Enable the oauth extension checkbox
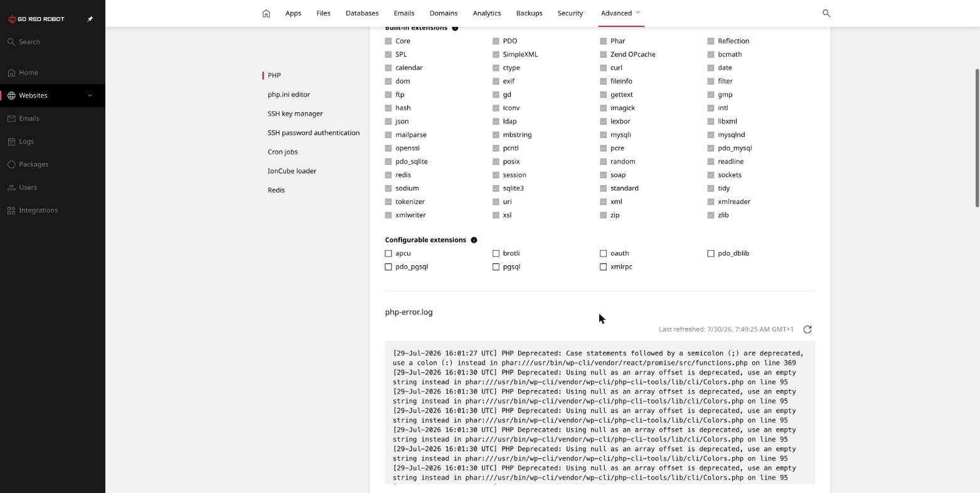This screenshot has height=493, width=980. click(603, 253)
